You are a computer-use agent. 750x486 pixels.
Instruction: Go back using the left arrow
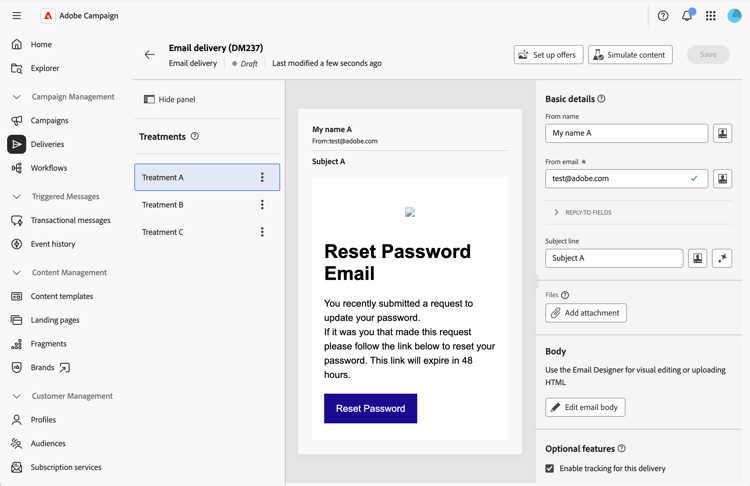click(150, 55)
